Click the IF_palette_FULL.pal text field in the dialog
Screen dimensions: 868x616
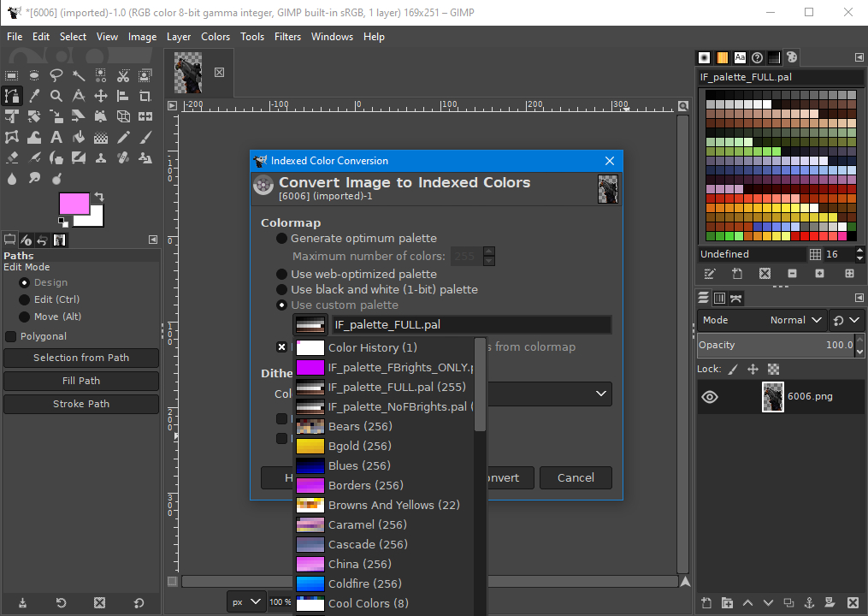[x=471, y=324]
